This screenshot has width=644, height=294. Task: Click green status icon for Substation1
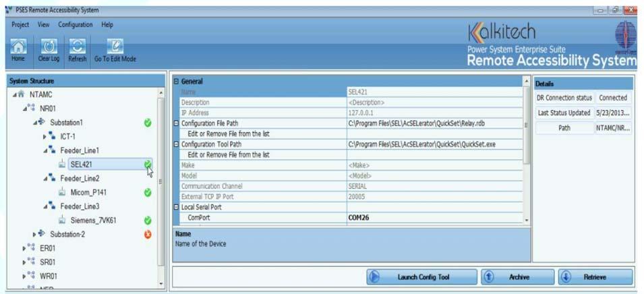click(x=148, y=122)
